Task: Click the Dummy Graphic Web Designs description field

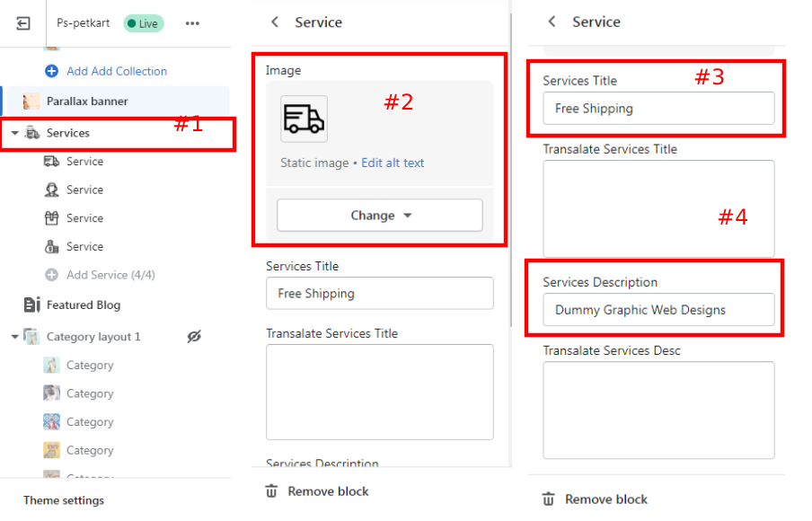Action: [x=658, y=310]
